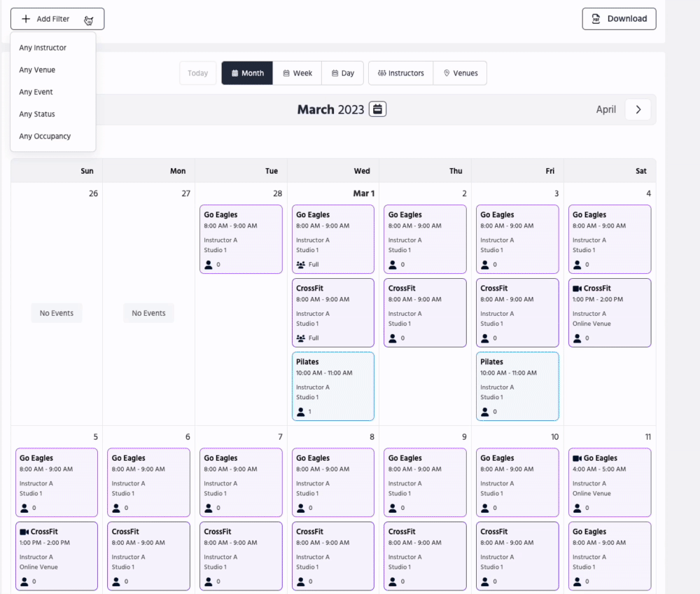This screenshot has width=700, height=594.
Task: Switch to Week view
Action: pyautogui.click(x=297, y=73)
